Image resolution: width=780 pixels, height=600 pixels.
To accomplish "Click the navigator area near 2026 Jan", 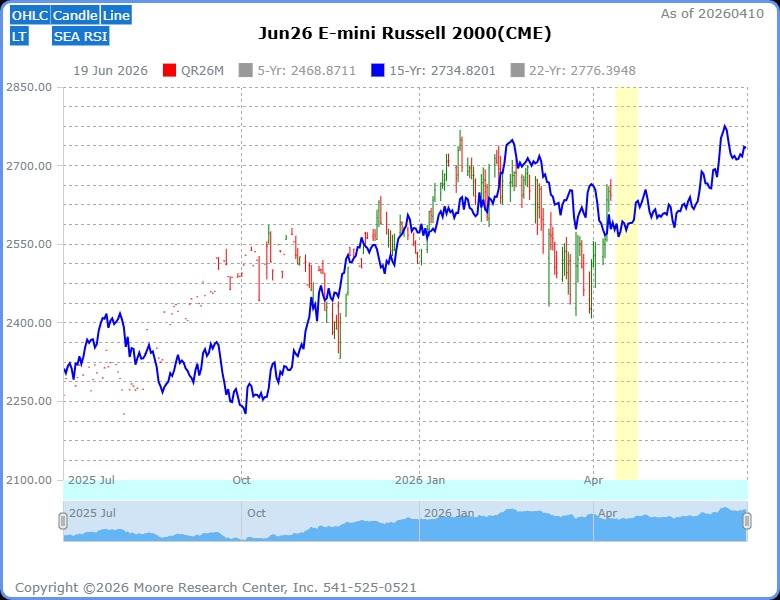I will pos(449,513).
